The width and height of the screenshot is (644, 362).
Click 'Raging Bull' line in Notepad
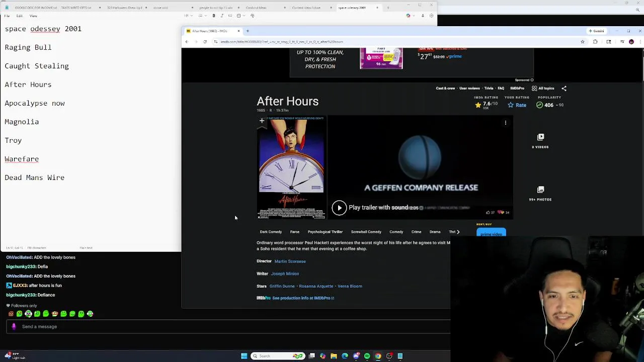click(x=28, y=47)
